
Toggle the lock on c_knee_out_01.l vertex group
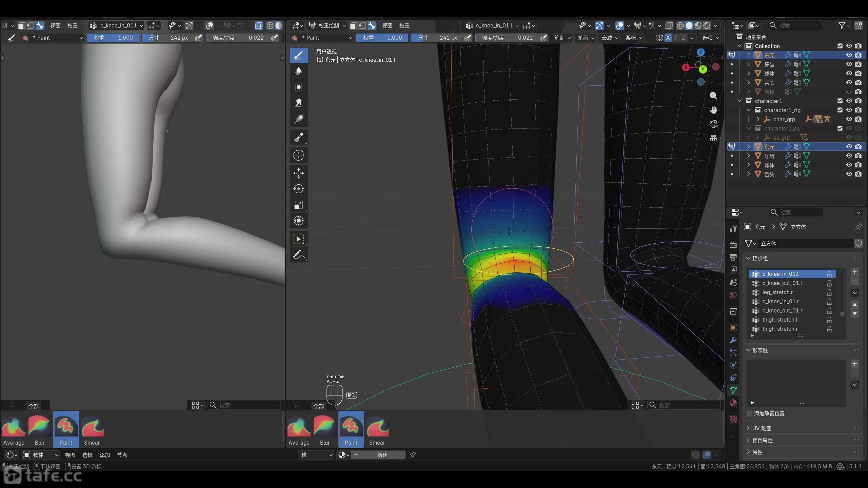coord(829,283)
